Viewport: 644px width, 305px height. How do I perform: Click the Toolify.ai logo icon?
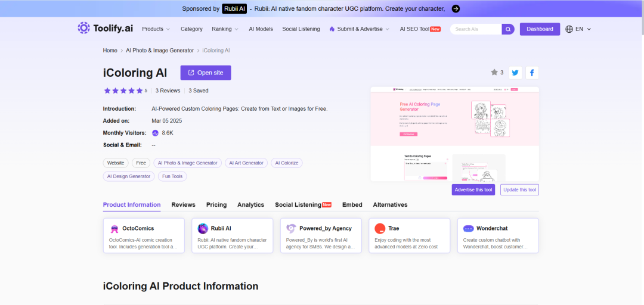(x=84, y=28)
